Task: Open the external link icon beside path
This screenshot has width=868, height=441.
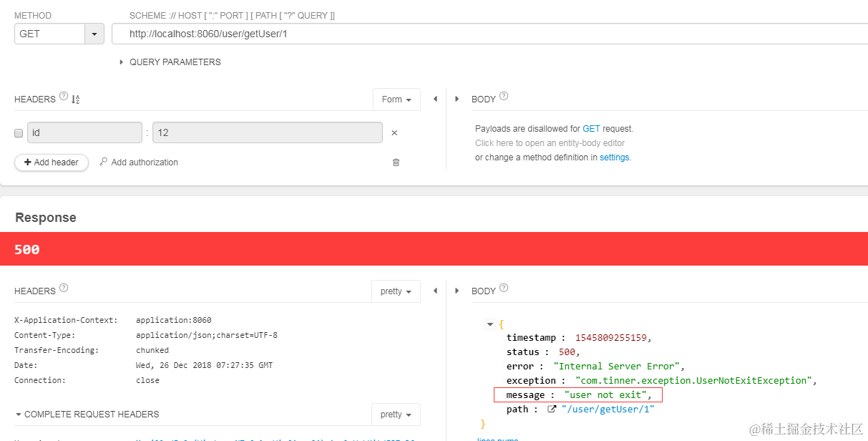Action: tap(552, 409)
